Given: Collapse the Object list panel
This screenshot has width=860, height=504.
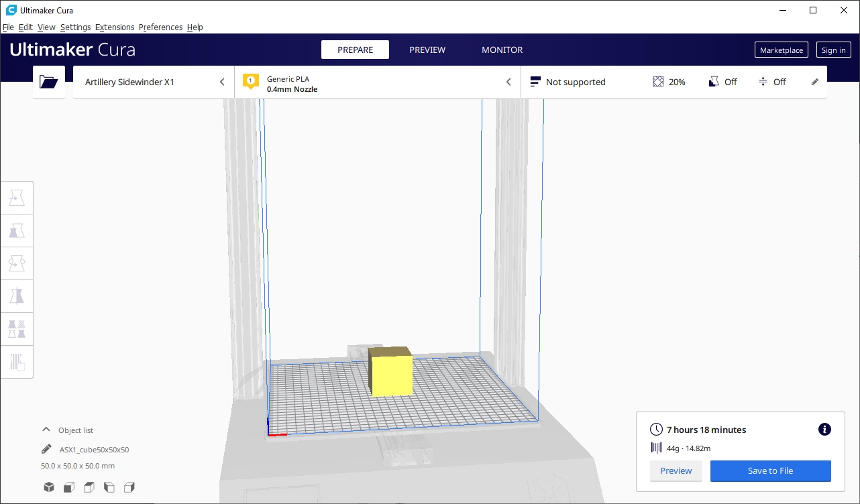Looking at the screenshot, I should [46, 430].
